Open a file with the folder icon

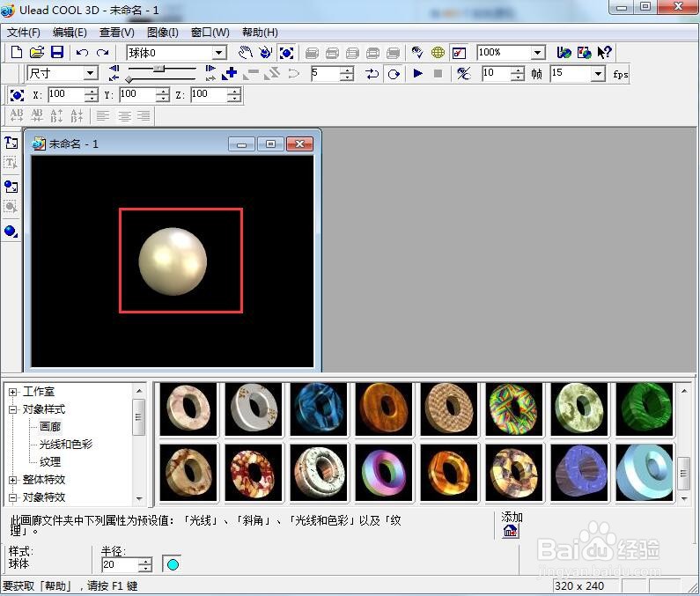(37, 53)
